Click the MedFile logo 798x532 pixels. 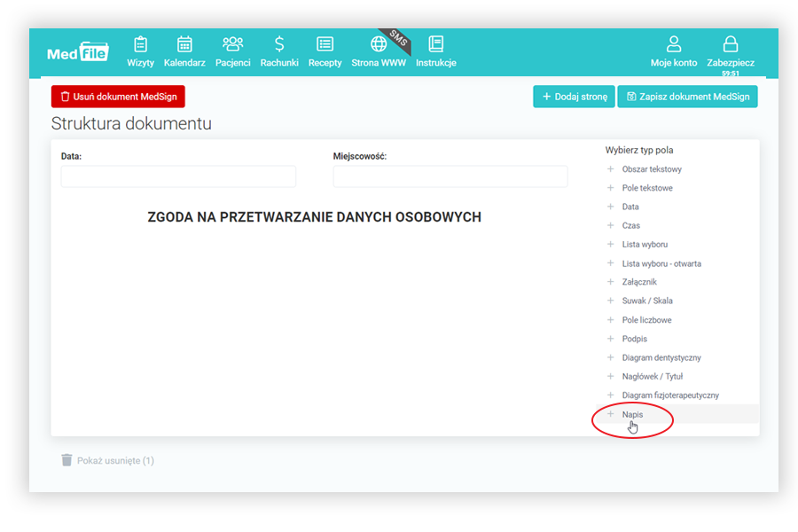(77, 52)
